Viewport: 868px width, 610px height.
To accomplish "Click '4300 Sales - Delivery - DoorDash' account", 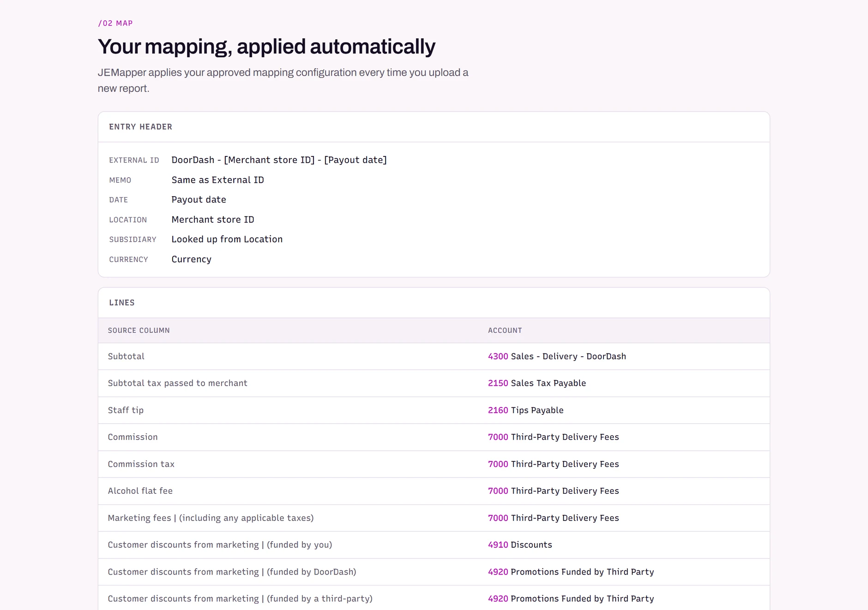I will 557,356.
